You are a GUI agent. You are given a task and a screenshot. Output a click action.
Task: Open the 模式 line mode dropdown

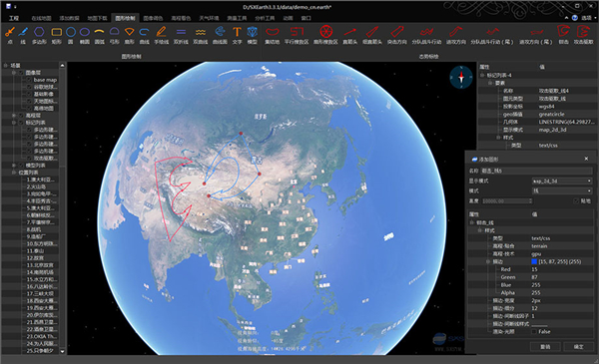point(562,190)
